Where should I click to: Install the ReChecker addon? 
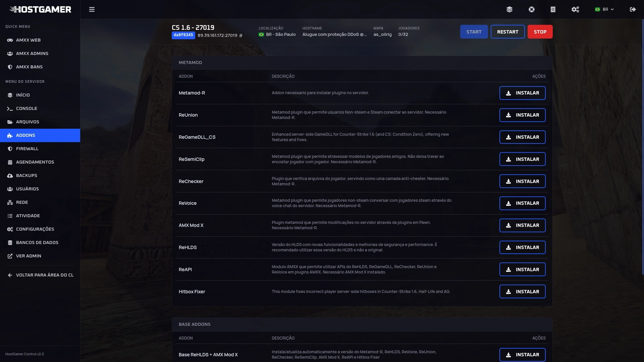(x=522, y=181)
